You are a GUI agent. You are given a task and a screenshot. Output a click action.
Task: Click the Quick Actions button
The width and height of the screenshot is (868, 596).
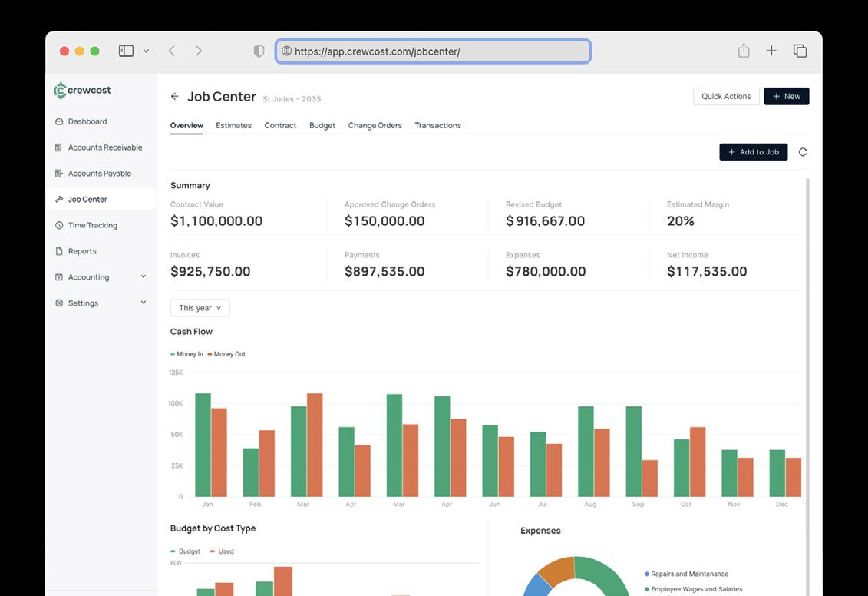[x=726, y=96]
